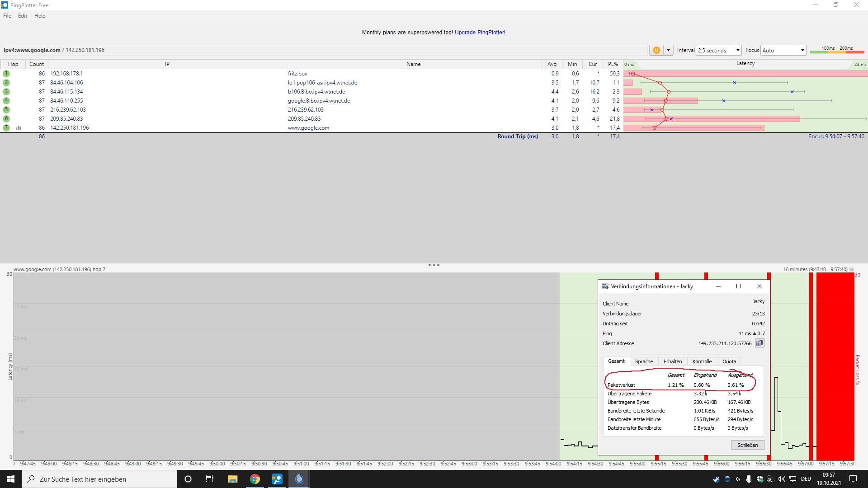Copy client address with the copy icon
Image resolution: width=868 pixels, height=488 pixels.
[759, 343]
